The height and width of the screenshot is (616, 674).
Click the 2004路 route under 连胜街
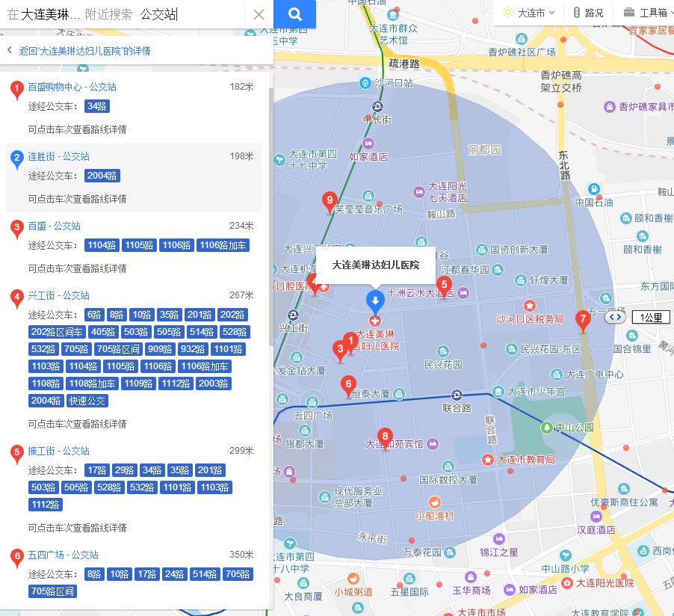click(x=102, y=176)
